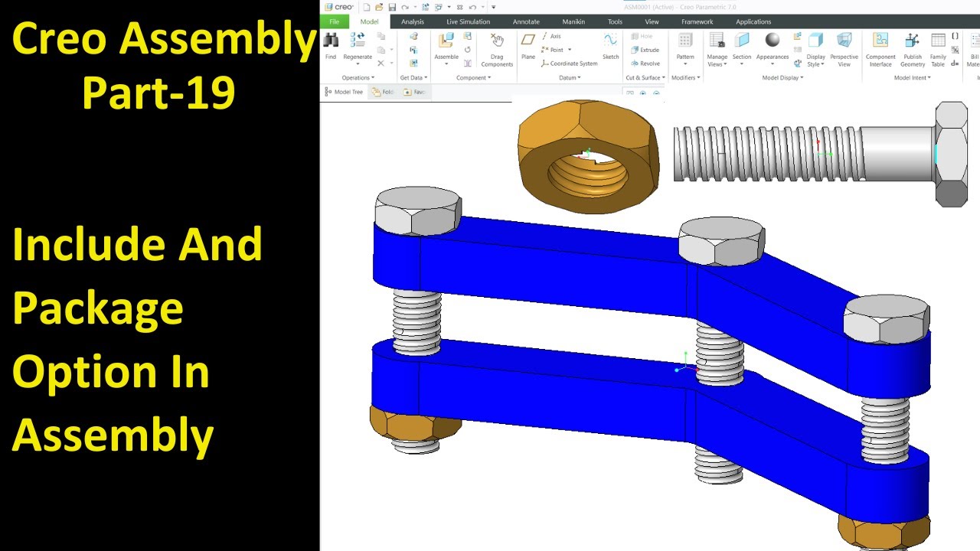This screenshot has height=551, width=980.
Task: Open the Applications ribbon tab
Action: [x=753, y=21]
